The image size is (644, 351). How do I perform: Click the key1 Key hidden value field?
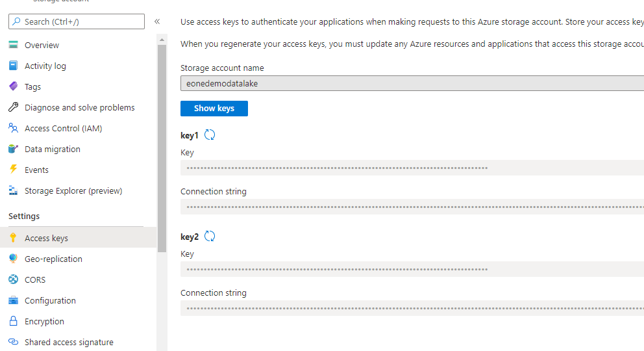coord(412,168)
